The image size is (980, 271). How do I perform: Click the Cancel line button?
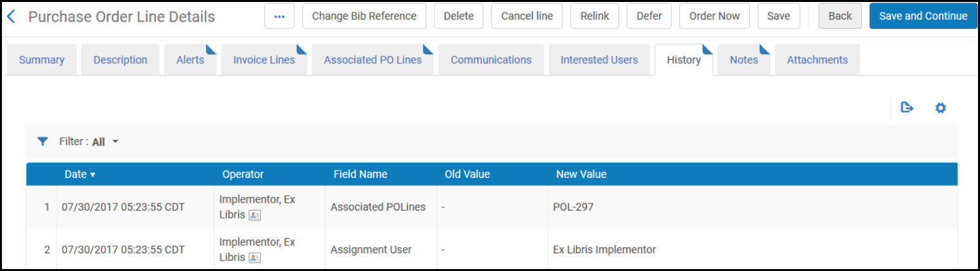527,16
